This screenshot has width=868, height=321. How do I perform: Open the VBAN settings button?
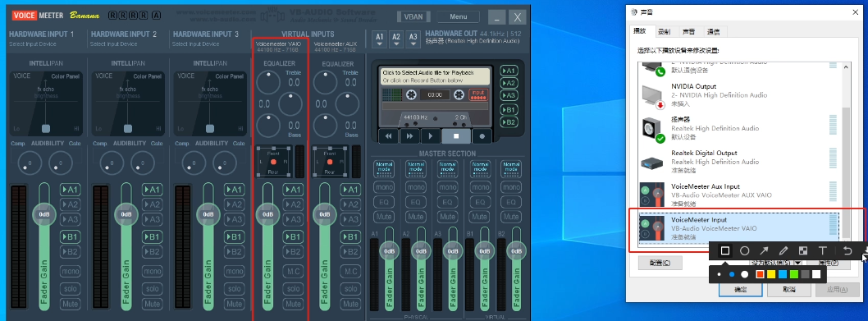click(x=413, y=16)
